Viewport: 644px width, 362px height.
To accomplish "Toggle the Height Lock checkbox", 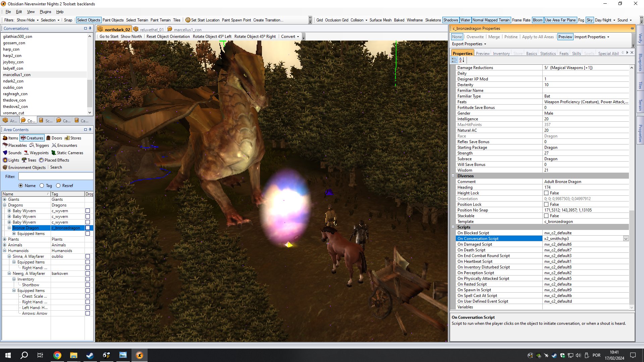I will click(546, 193).
